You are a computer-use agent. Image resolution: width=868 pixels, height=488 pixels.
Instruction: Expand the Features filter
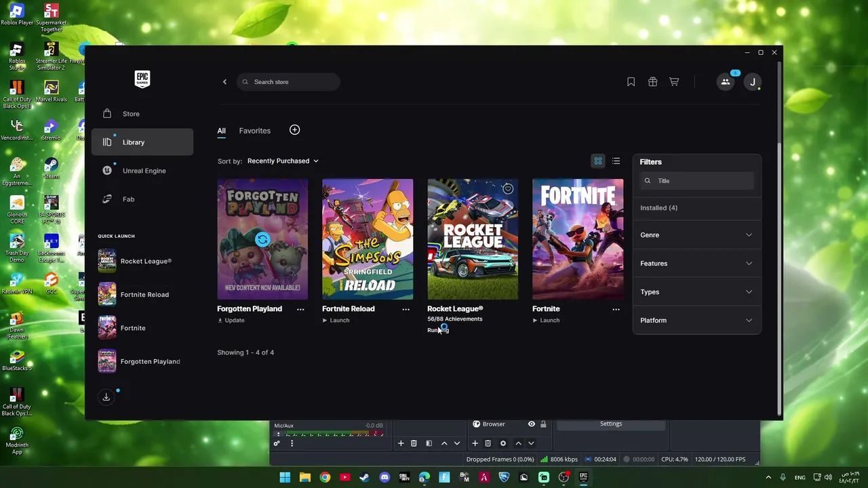tap(697, 264)
